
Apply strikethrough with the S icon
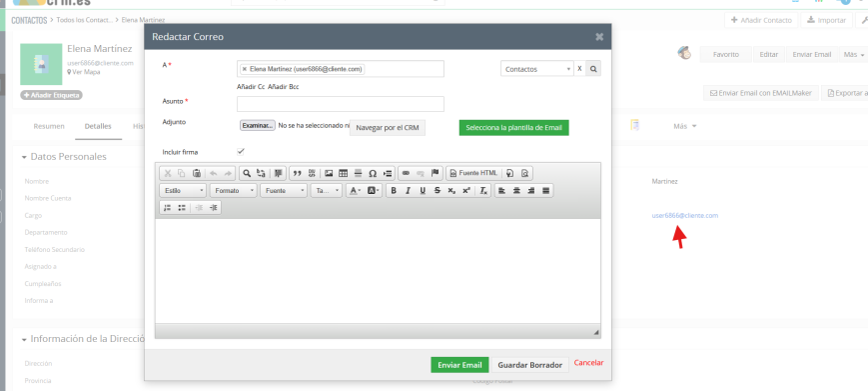(x=436, y=191)
